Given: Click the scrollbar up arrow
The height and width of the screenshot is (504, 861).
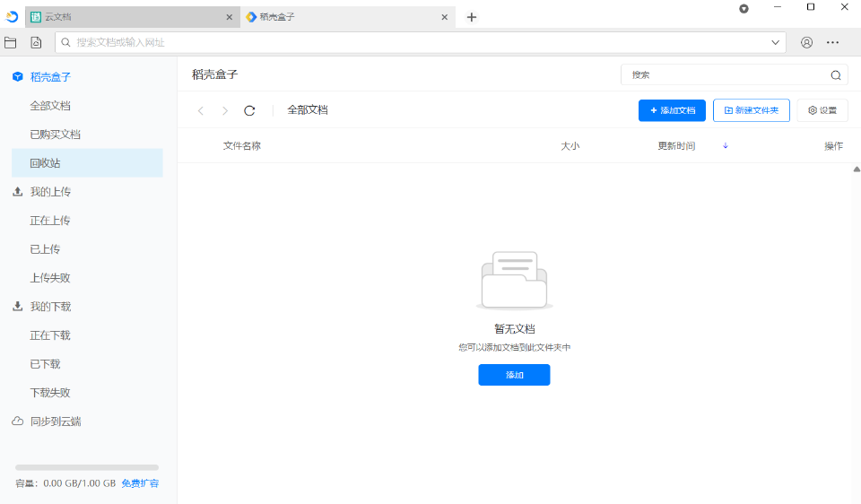Looking at the screenshot, I should click(x=857, y=169).
